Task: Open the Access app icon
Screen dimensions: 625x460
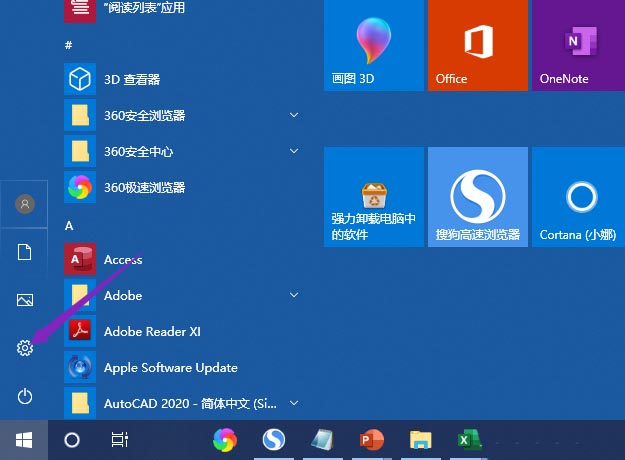Action: (x=80, y=259)
